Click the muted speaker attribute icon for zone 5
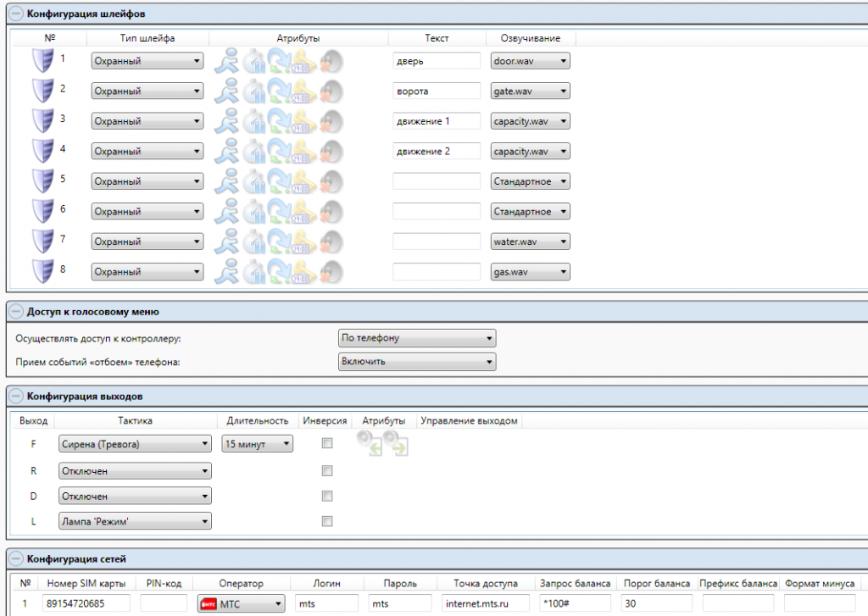Screen dimensions: 868x616 [x=331, y=182]
